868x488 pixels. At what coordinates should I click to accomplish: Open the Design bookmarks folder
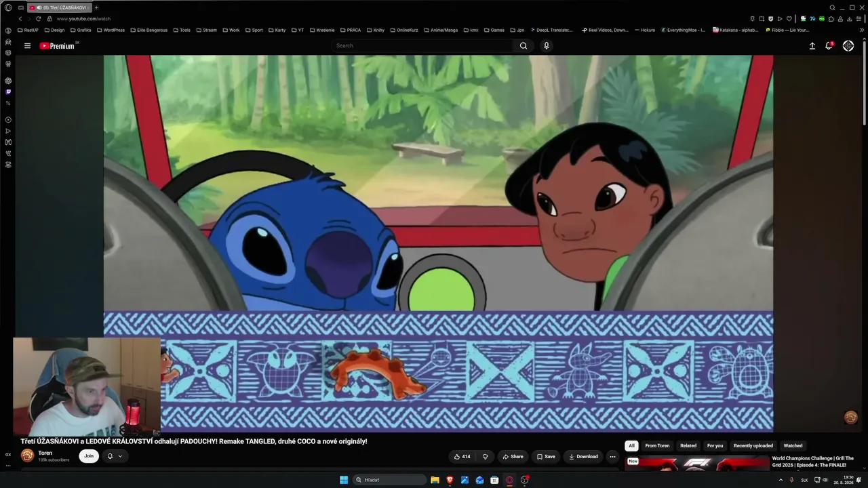tap(54, 30)
